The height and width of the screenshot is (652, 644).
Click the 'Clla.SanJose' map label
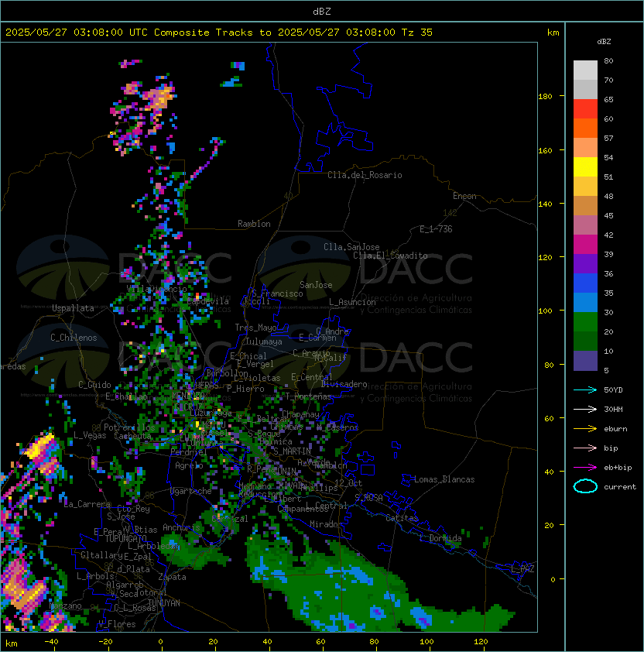click(x=351, y=247)
